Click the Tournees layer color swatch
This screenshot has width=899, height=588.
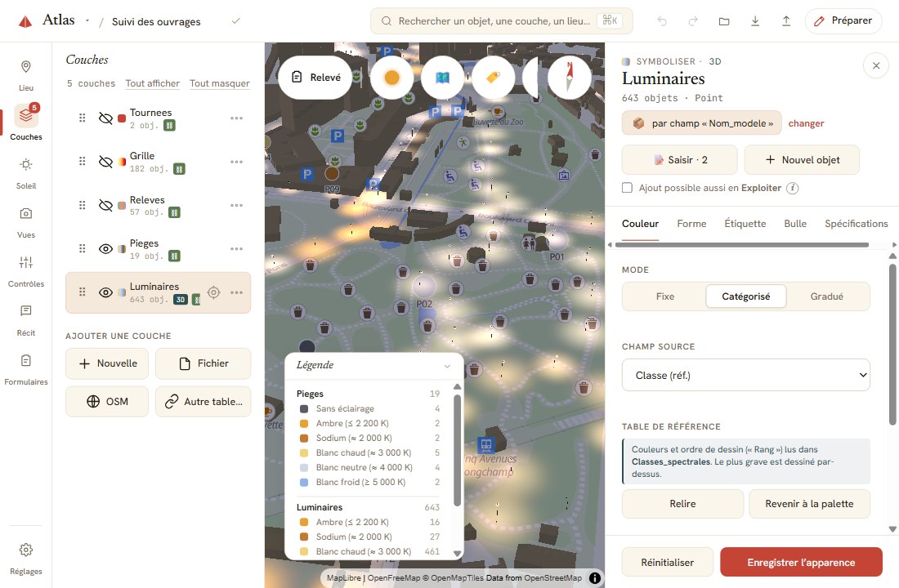point(122,118)
